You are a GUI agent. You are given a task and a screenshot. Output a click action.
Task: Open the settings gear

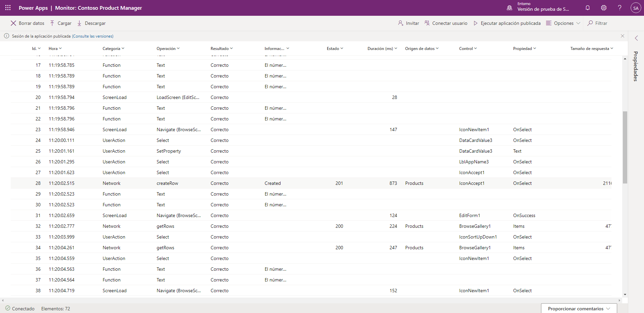click(x=604, y=8)
